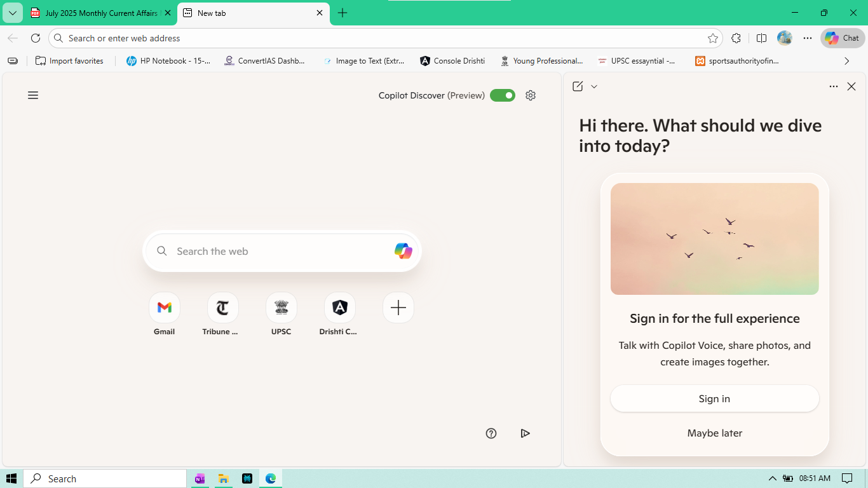Add page to favorites star icon
The image size is (868, 488).
(x=713, y=38)
